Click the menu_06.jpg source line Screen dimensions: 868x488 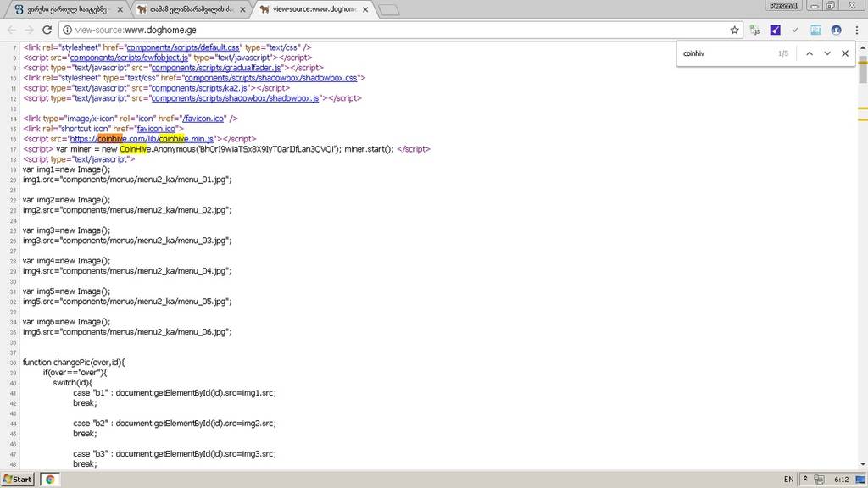pos(127,332)
